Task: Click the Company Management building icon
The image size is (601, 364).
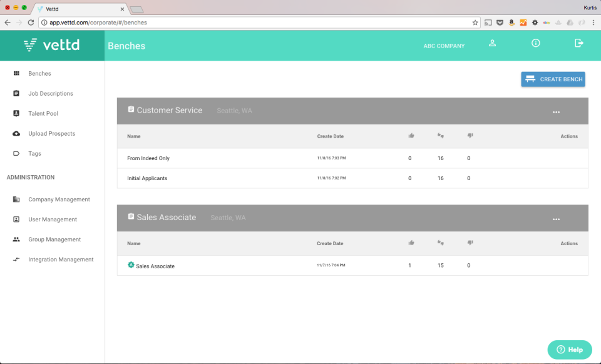Action: click(16, 199)
